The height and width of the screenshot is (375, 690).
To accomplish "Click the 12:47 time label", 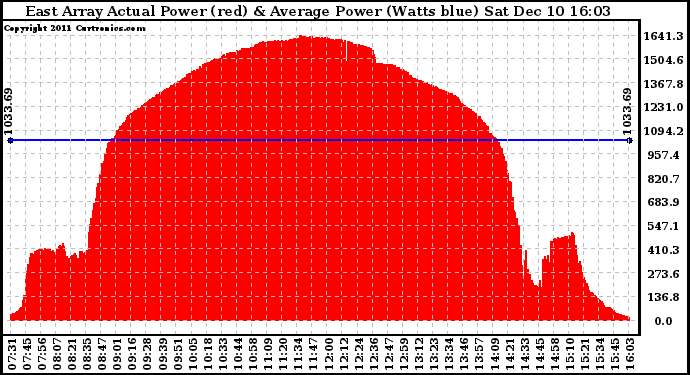I will pos(389,354).
